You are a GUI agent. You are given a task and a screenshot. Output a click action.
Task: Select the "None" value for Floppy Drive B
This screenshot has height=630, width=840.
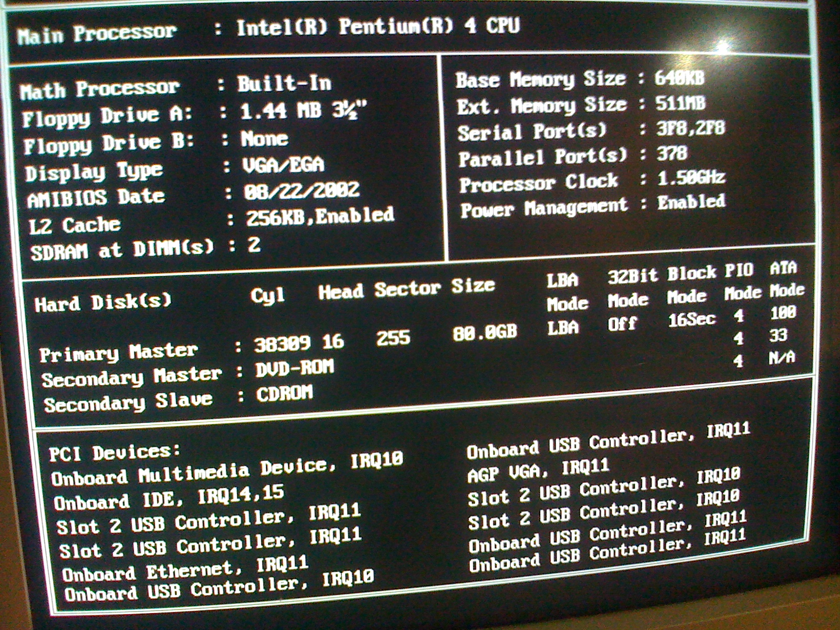click(265, 139)
